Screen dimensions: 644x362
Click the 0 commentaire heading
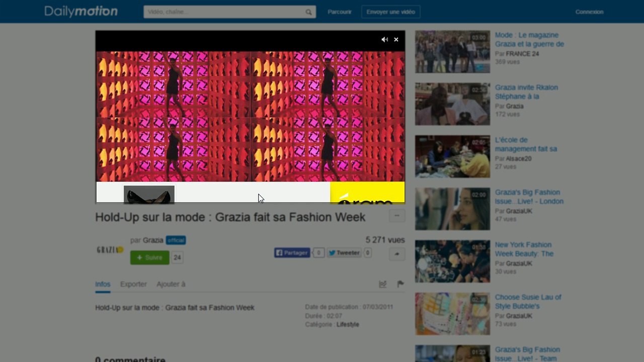click(130, 359)
